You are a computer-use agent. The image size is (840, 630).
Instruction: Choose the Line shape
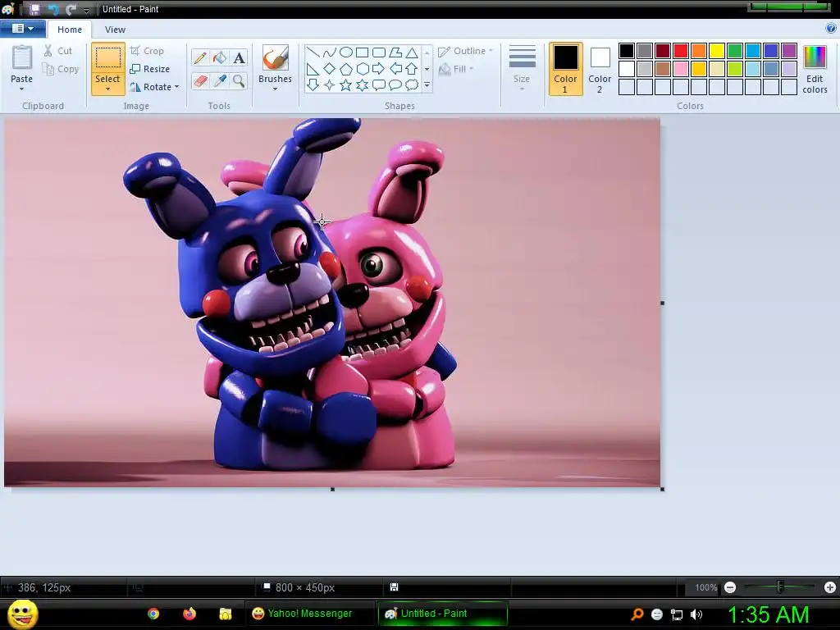[313, 52]
